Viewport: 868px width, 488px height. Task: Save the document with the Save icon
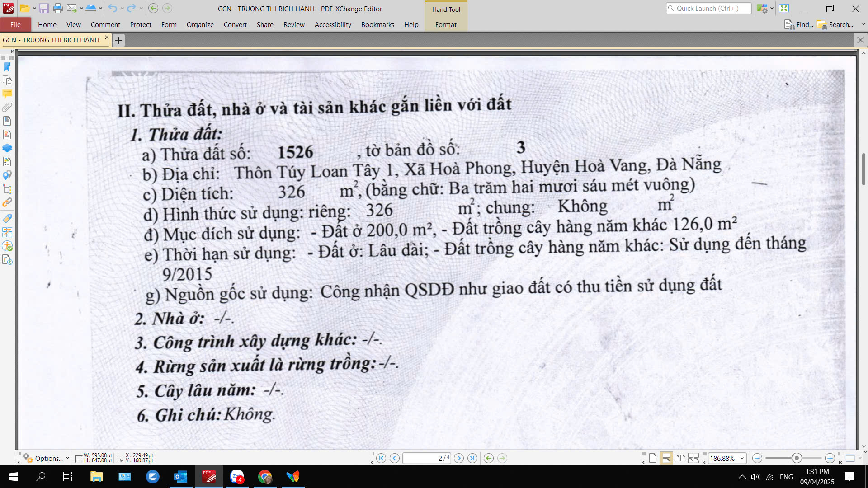[x=44, y=8]
